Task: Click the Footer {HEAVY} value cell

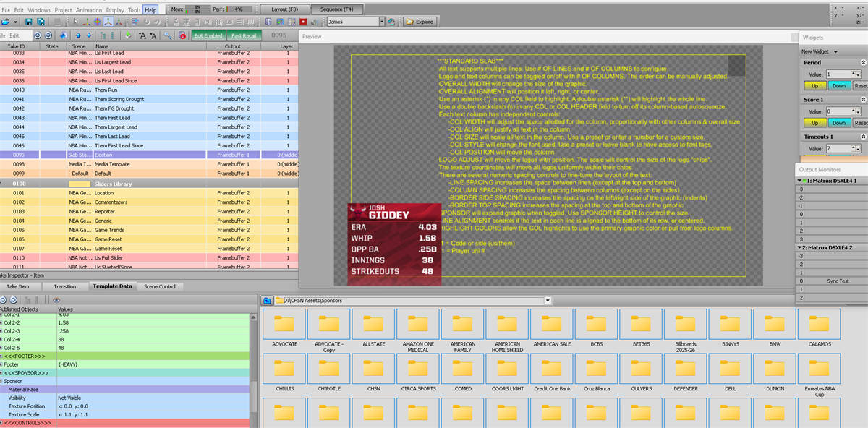Action: click(153, 364)
